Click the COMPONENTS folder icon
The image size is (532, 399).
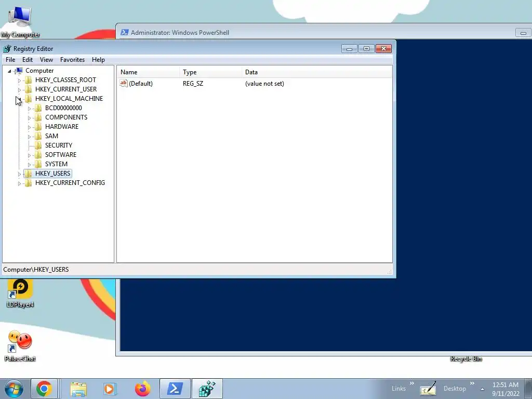click(x=38, y=117)
